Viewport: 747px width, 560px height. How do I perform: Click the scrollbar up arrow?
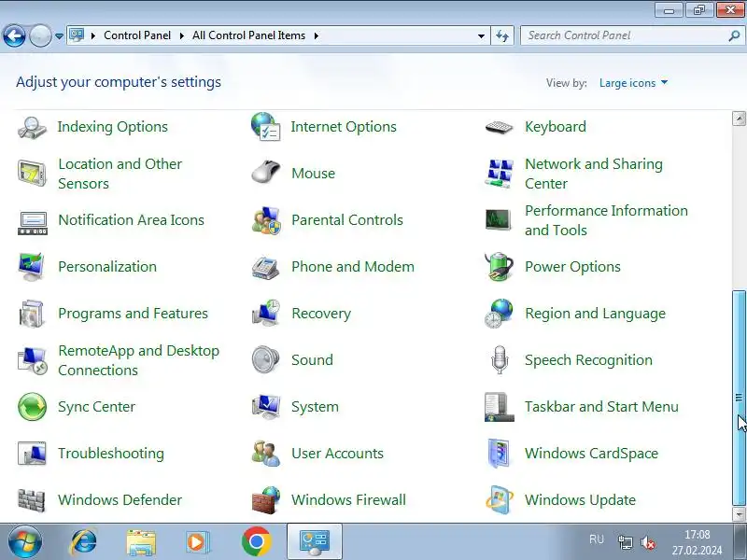[739, 119]
